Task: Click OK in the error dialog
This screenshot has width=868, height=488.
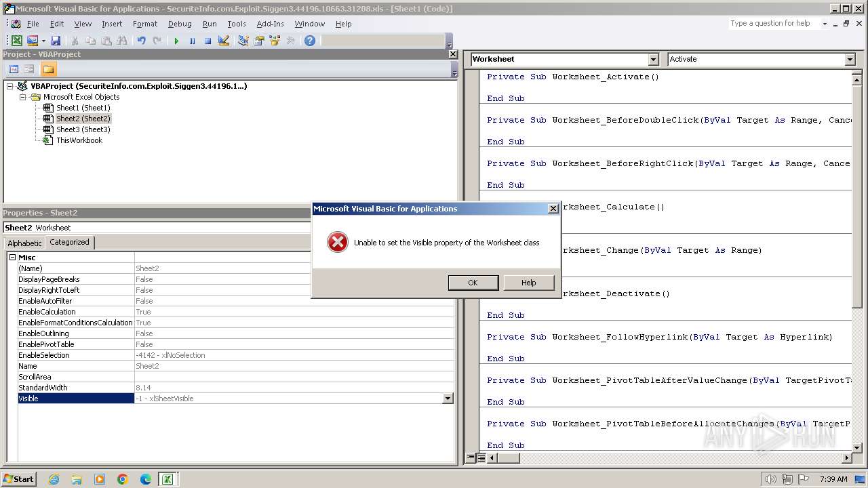Action: click(x=473, y=283)
